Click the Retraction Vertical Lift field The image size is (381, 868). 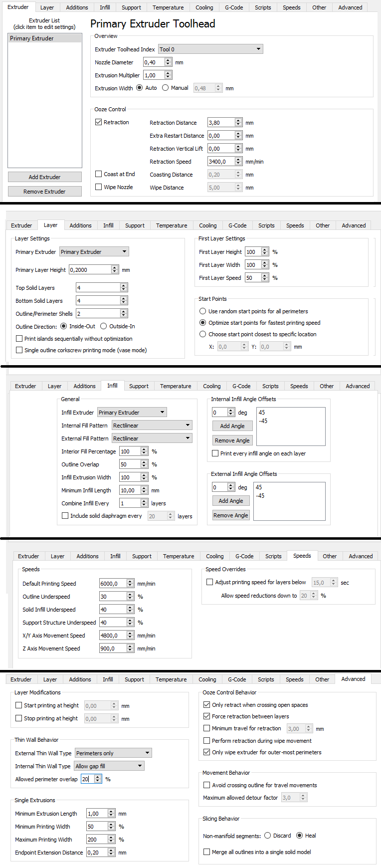(221, 149)
